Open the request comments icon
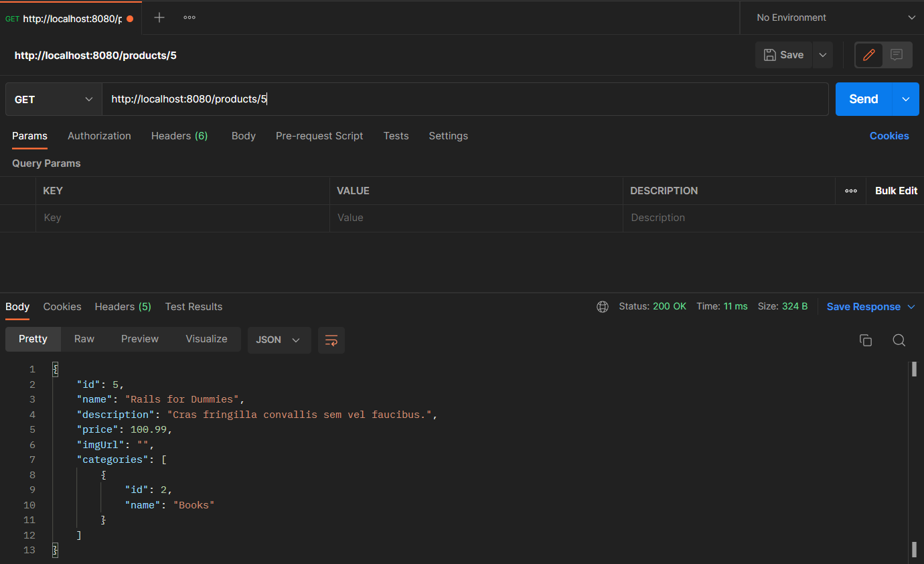Screen dimensions: 924x564 898,54
